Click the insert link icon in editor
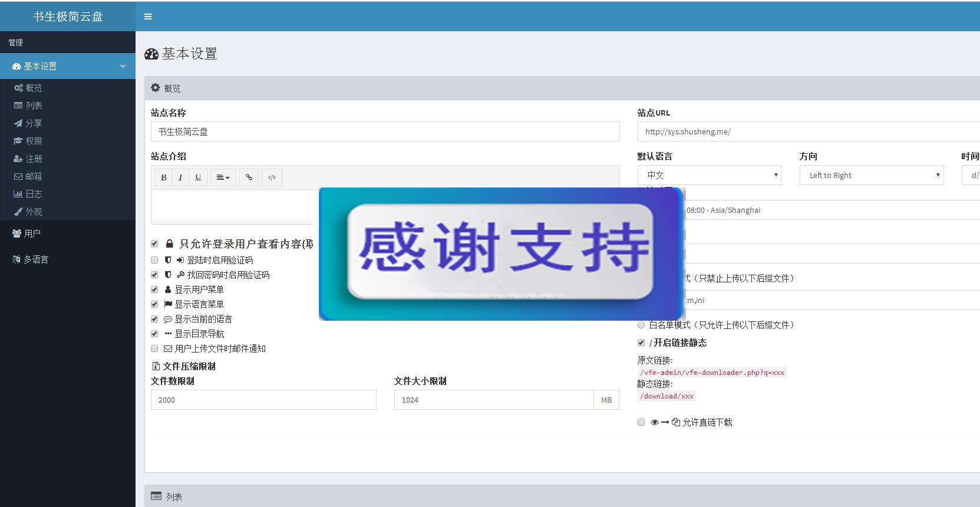 249,177
